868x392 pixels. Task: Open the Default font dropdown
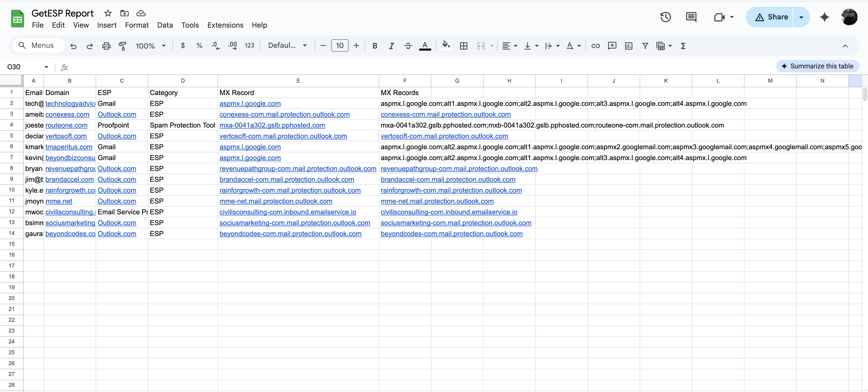(x=287, y=45)
